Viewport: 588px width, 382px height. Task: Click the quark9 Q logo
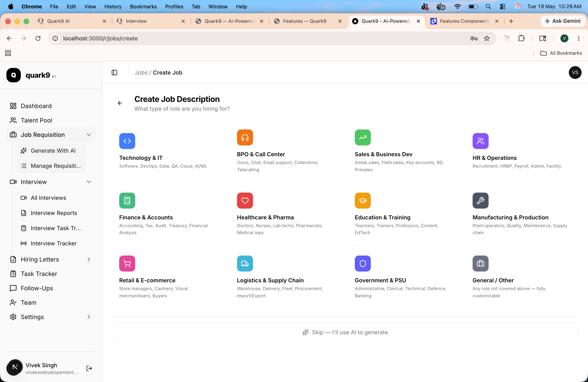[x=14, y=75]
